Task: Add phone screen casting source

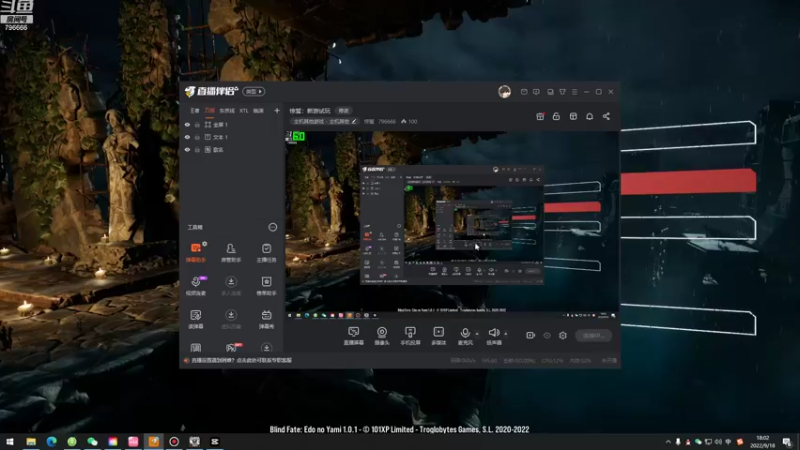Action: pyautogui.click(x=410, y=336)
